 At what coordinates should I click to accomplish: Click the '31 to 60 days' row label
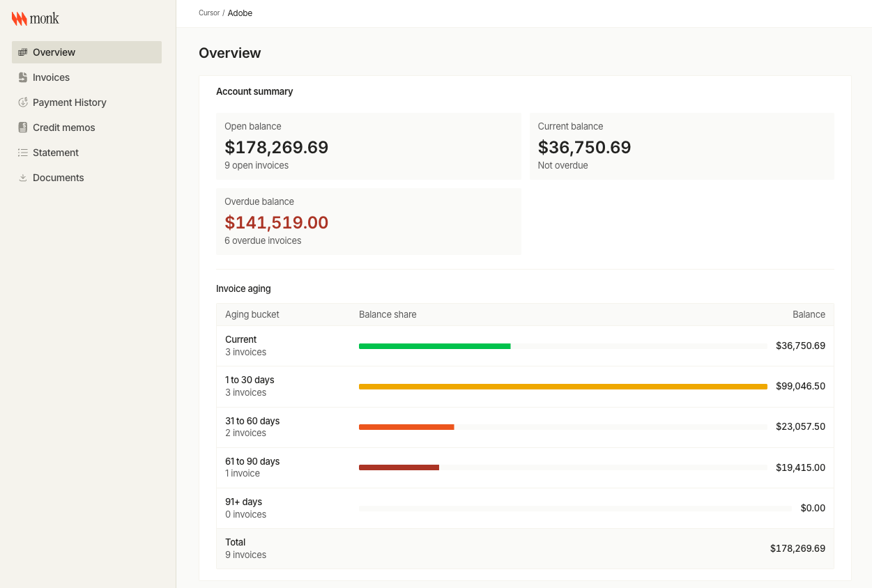[x=252, y=421]
